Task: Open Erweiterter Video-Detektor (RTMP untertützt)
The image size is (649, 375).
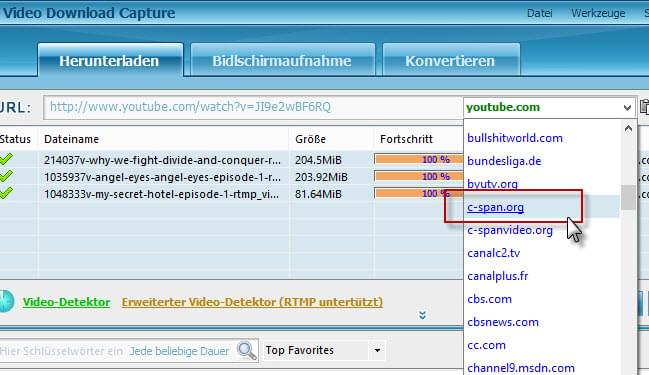Action: point(252,302)
